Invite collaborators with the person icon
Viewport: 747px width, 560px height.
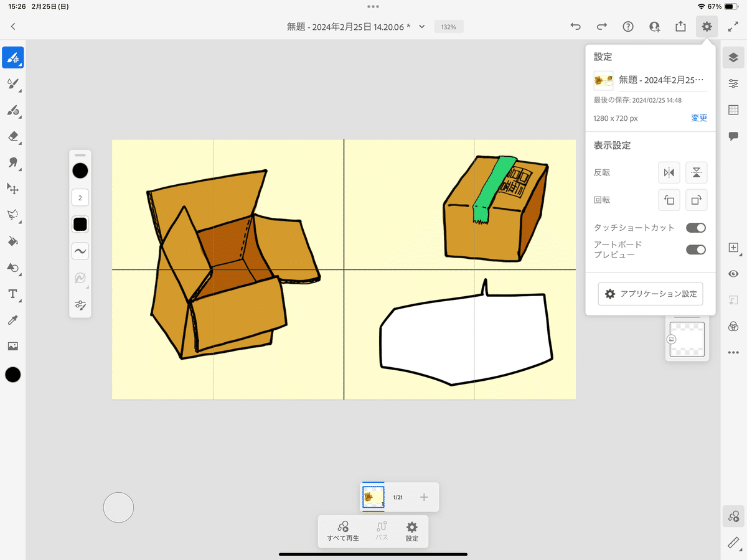(x=654, y=26)
